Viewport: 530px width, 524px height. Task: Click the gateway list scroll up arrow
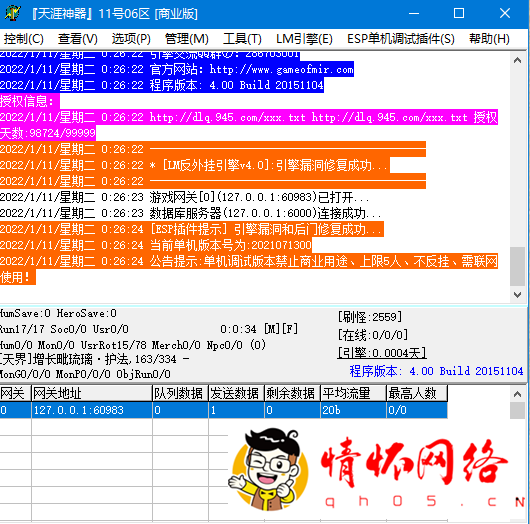[x=517, y=394]
